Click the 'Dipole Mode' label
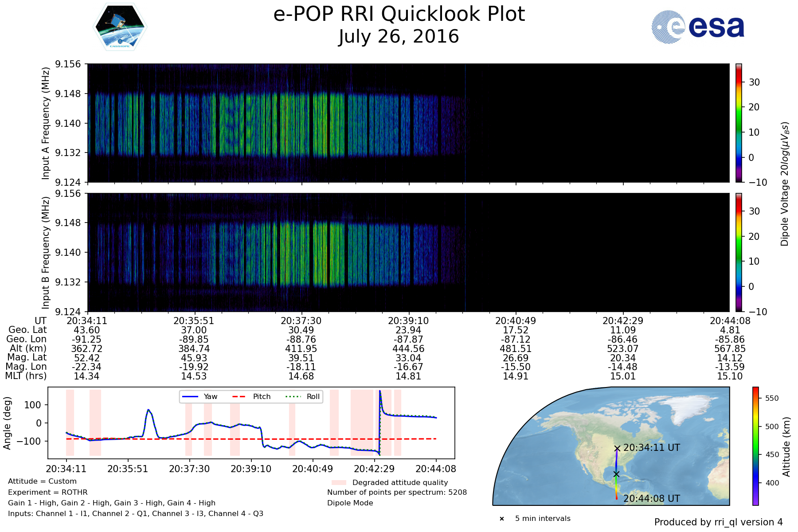798x532 pixels. click(350, 503)
